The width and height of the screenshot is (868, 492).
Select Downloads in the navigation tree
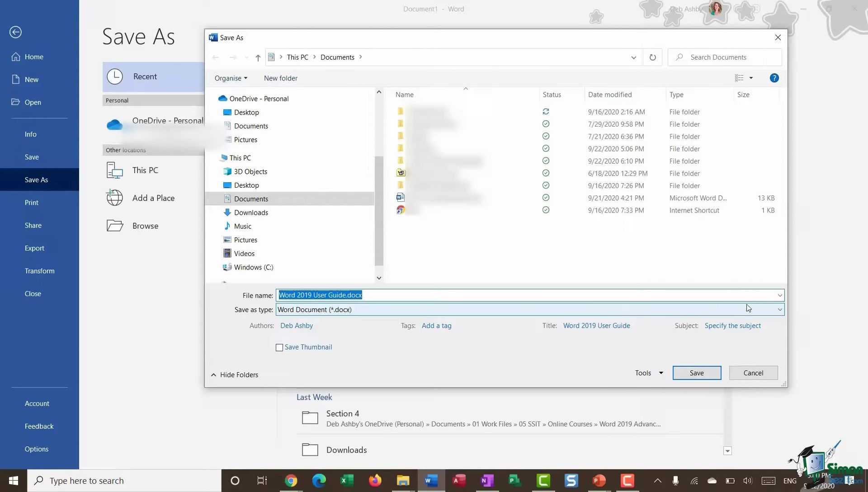click(251, 213)
